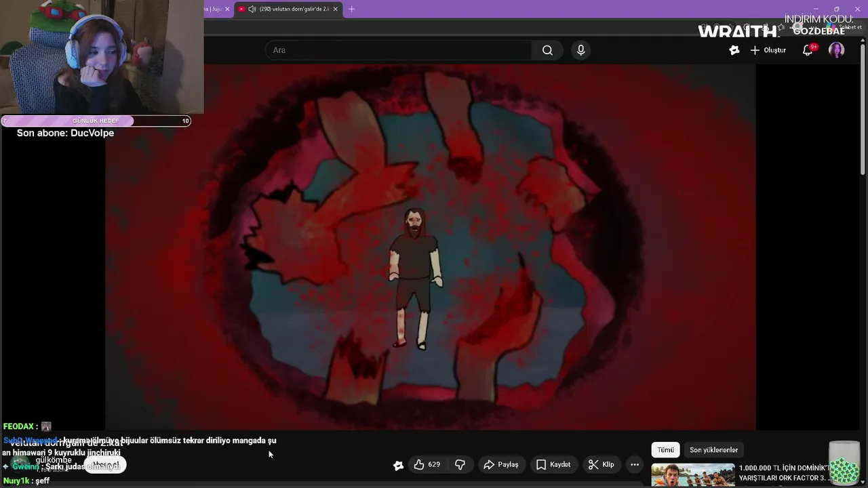Screen dimensions: 868x488
Task: Start voice search with the microphone icon
Action: click(580, 50)
